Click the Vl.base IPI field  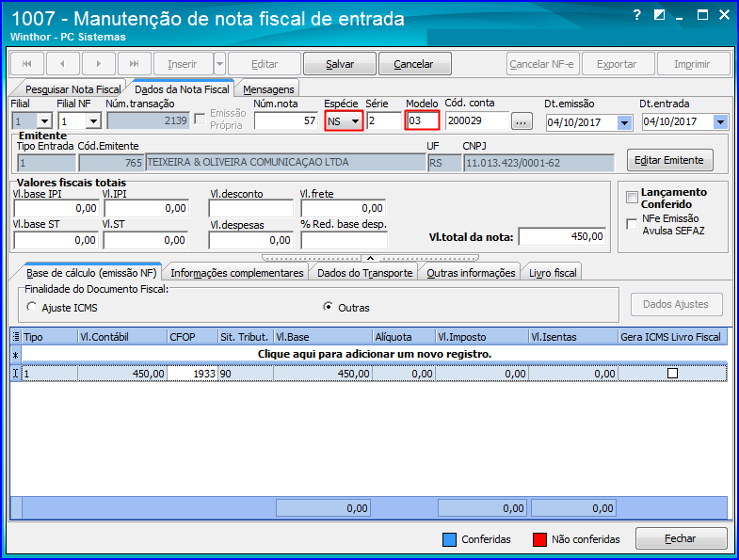coord(56,208)
